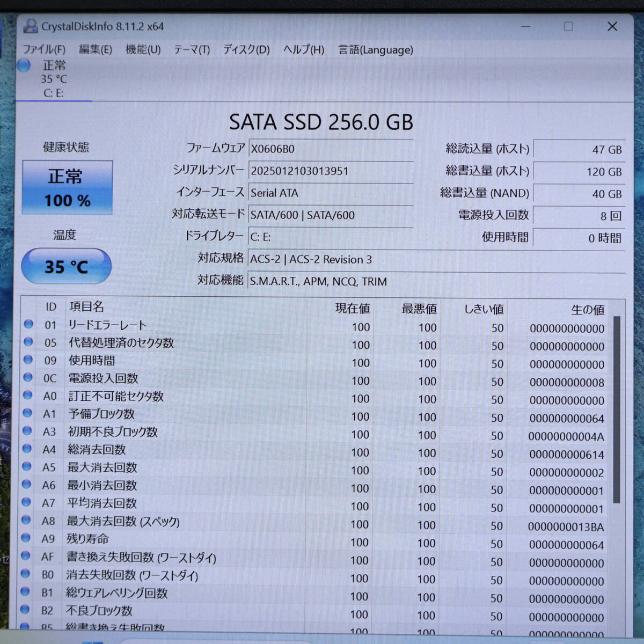Click status dot for 05 代替処理済のセクタ数
This screenshot has height=644, width=644.
28,341
